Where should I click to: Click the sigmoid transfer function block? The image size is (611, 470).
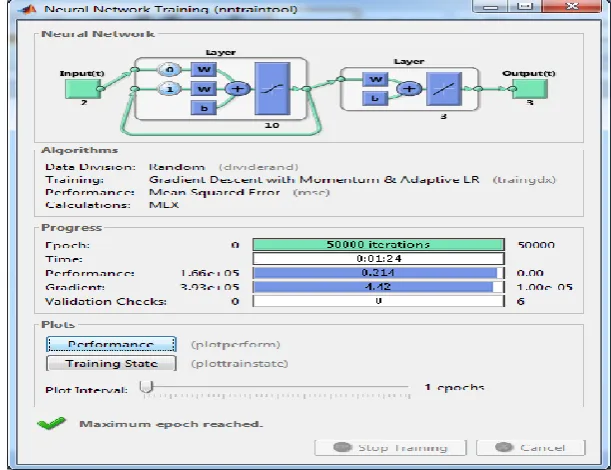272,88
